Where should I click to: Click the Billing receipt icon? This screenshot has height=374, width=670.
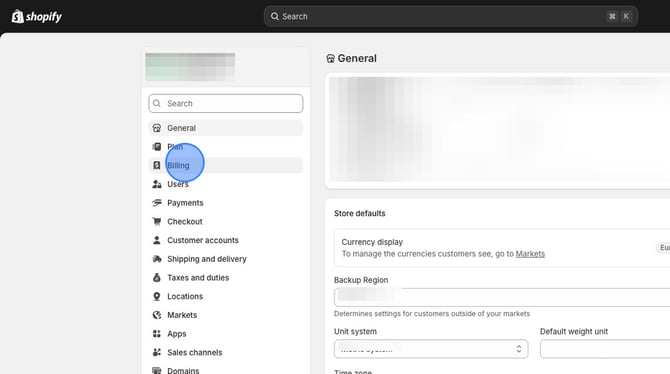coord(157,165)
